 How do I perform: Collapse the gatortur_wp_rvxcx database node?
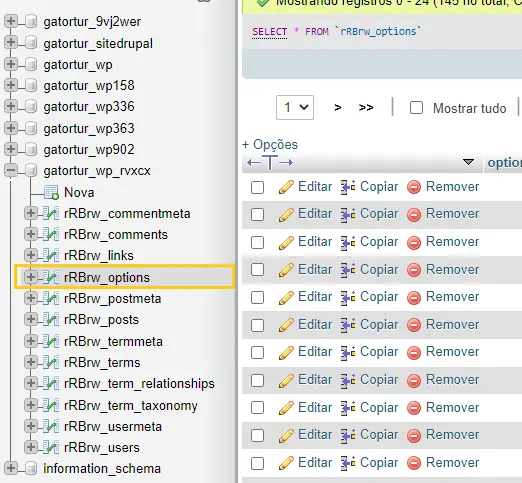click(11, 170)
